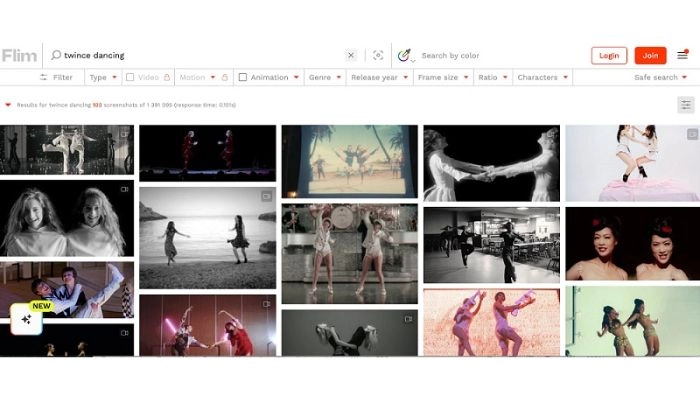This screenshot has height=400, width=700.
Task: Clear the search text with X icon
Action: [x=351, y=55]
